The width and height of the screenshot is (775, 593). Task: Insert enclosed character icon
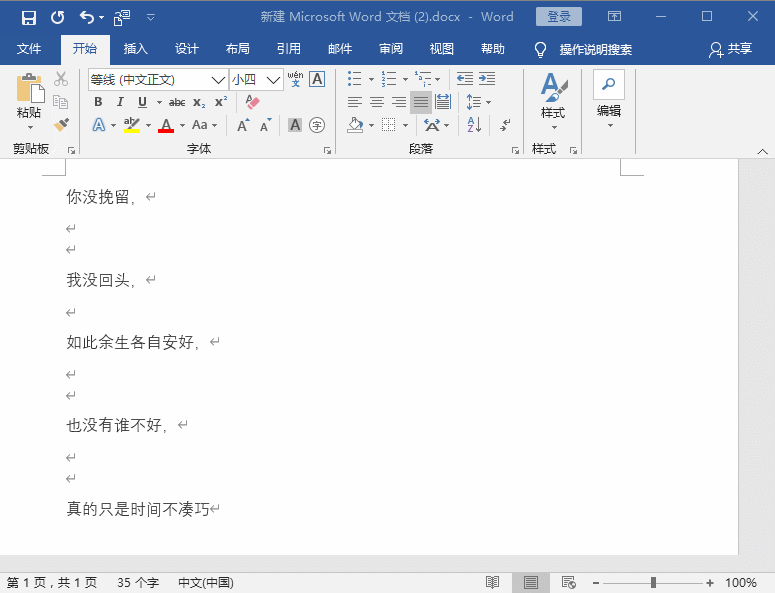(317, 125)
